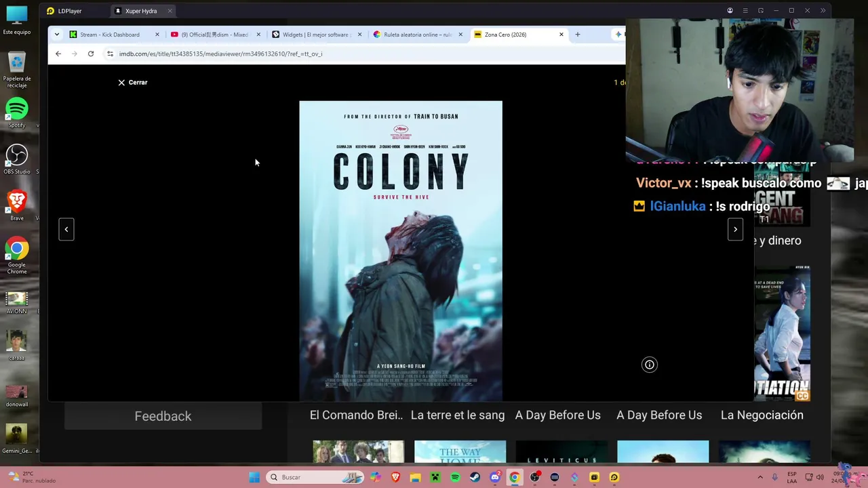Click the Colony movie poster image

[x=401, y=251]
